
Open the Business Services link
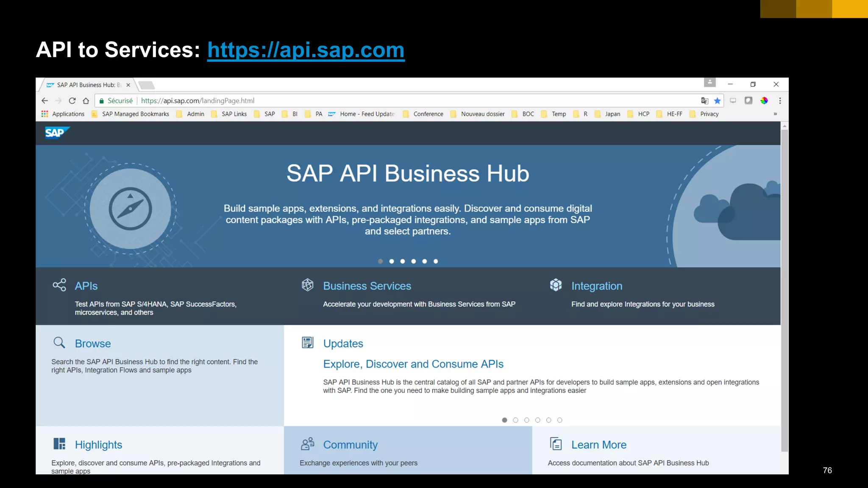click(x=367, y=286)
